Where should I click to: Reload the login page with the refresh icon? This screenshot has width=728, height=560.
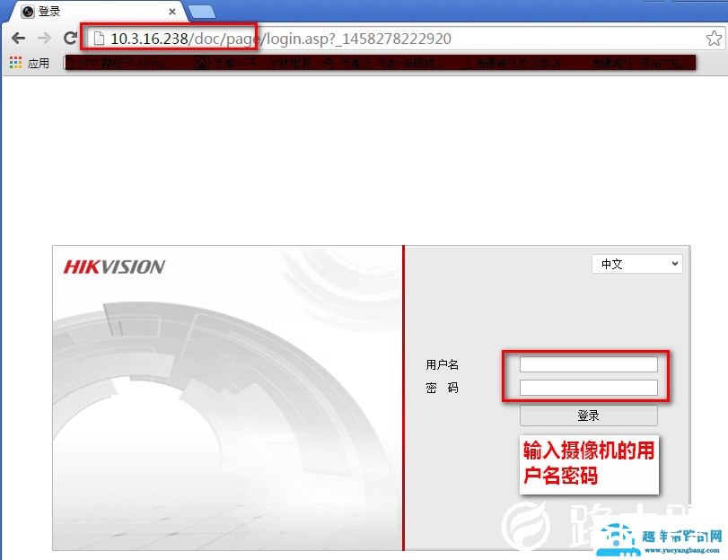69,39
